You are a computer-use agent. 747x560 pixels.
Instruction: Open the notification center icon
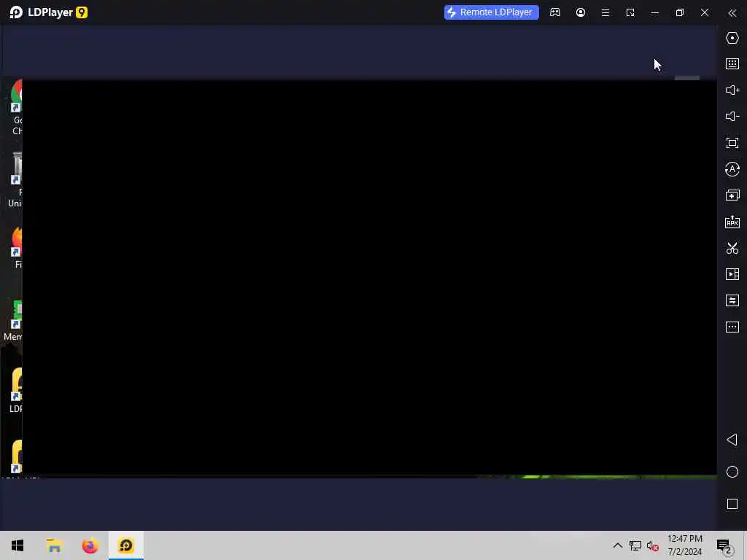(724, 546)
